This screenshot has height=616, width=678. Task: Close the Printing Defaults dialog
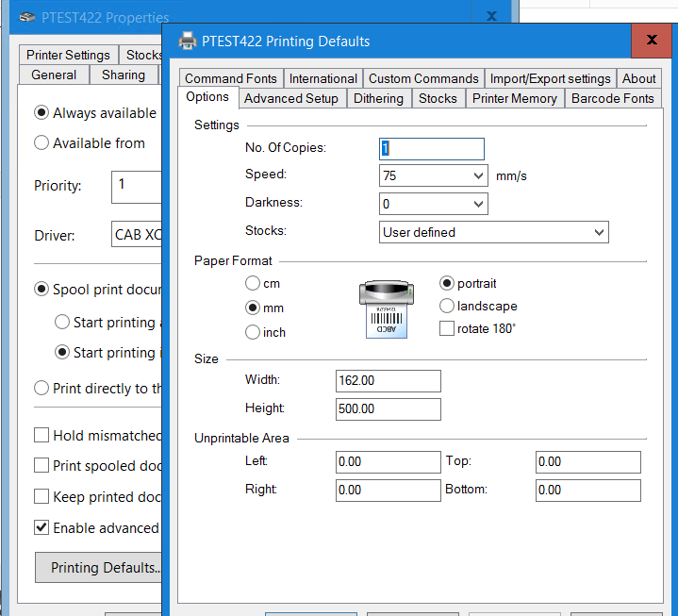point(652,41)
